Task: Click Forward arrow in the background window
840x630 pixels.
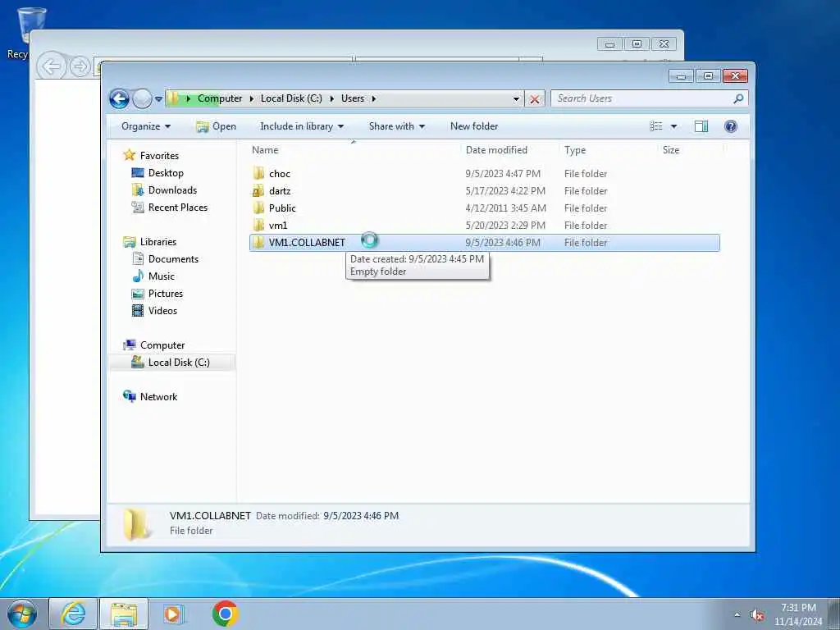Action: [x=80, y=67]
